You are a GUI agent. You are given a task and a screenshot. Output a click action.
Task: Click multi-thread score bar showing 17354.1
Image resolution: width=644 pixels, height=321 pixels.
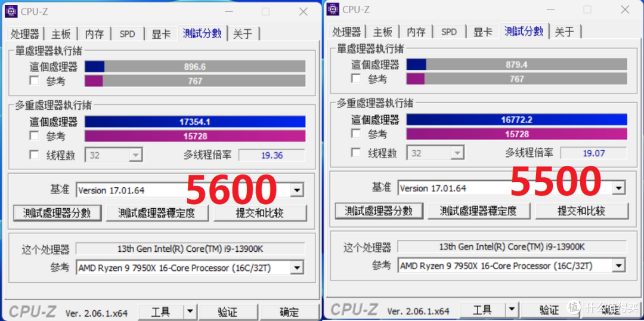[x=195, y=122]
